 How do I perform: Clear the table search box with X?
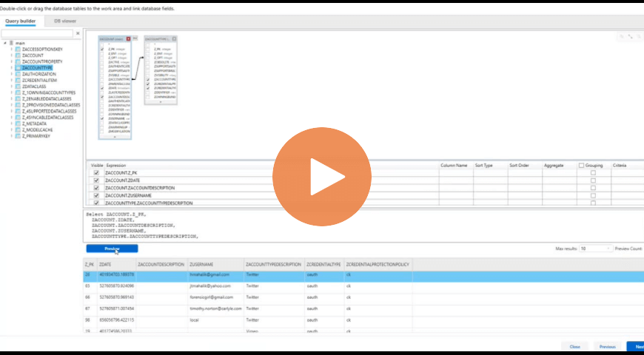pos(78,33)
